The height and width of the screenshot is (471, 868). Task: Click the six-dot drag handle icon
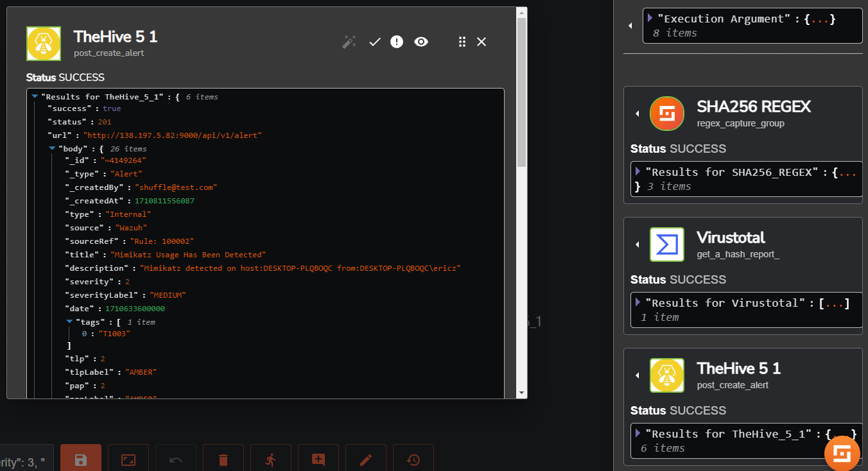coord(462,42)
